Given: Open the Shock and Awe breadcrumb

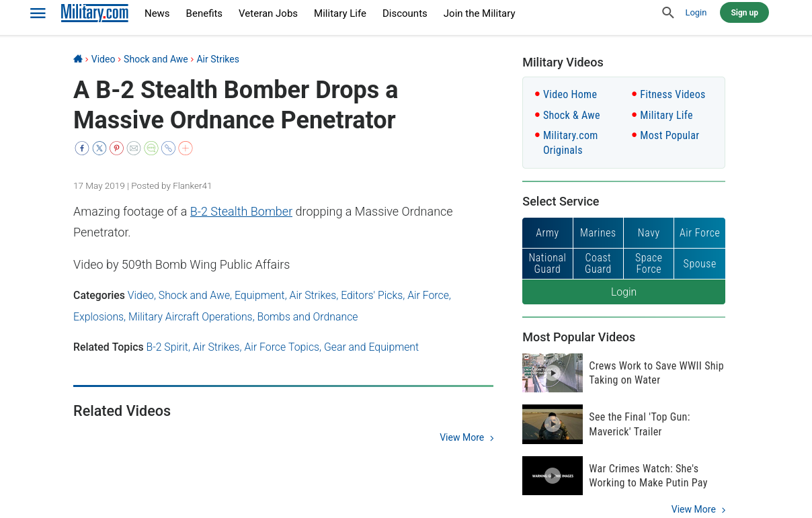Looking at the screenshot, I should coord(156,59).
